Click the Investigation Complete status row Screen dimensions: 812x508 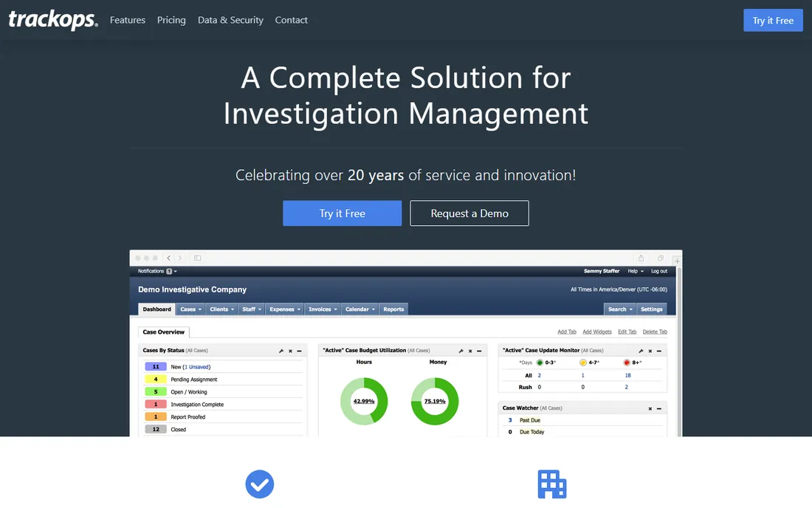(223, 404)
